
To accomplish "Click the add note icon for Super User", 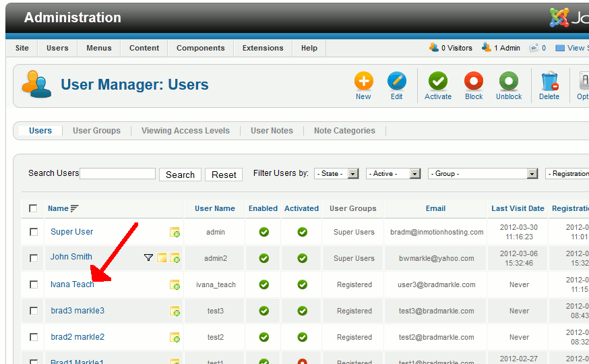I will 175,233.
